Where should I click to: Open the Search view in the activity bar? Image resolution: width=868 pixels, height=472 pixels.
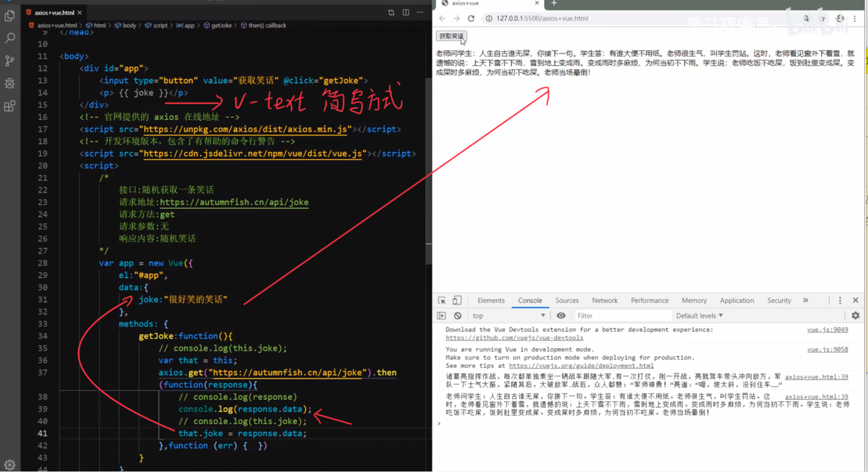10,38
